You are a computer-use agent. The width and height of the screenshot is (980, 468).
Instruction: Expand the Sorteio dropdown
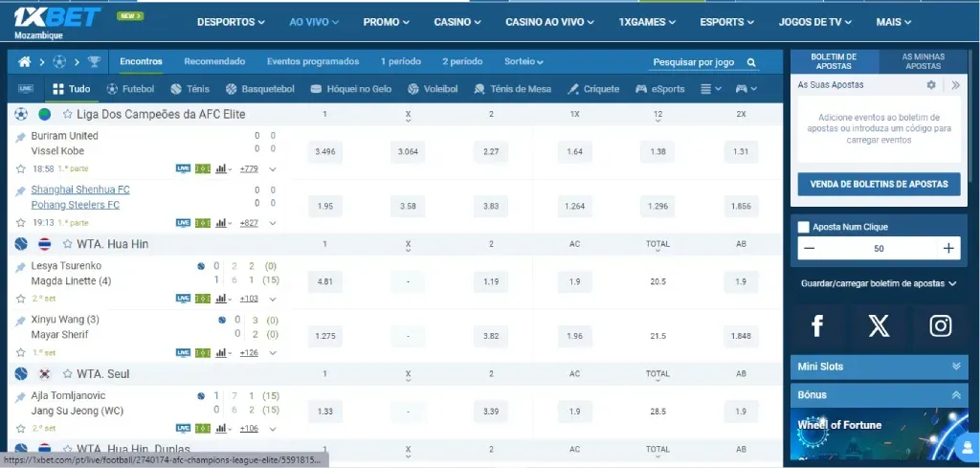pyautogui.click(x=523, y=62)
